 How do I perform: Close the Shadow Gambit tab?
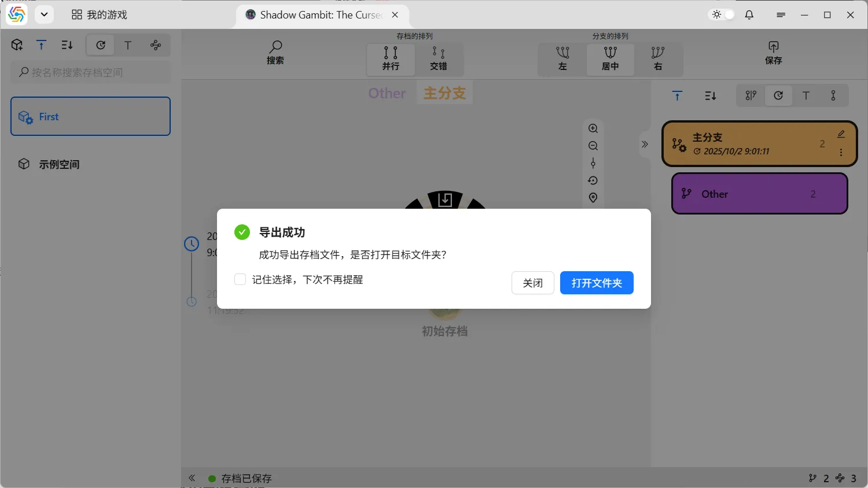tap(395, 15)
